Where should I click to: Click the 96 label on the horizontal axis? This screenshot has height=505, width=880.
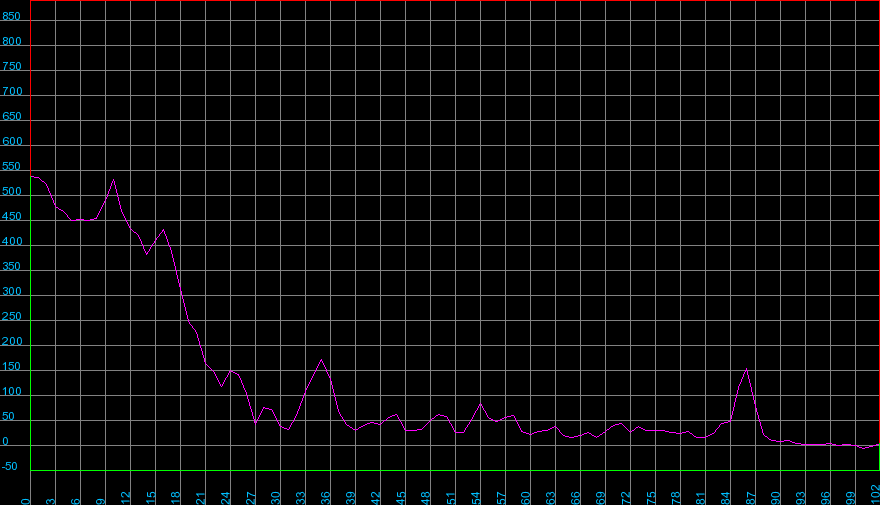[x=825, y=498]
